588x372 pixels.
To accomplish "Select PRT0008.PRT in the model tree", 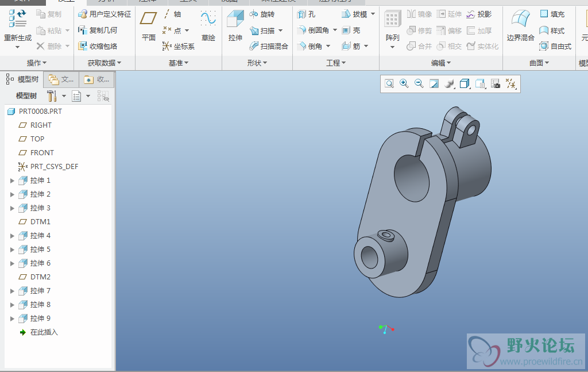I will pos(34,112).
